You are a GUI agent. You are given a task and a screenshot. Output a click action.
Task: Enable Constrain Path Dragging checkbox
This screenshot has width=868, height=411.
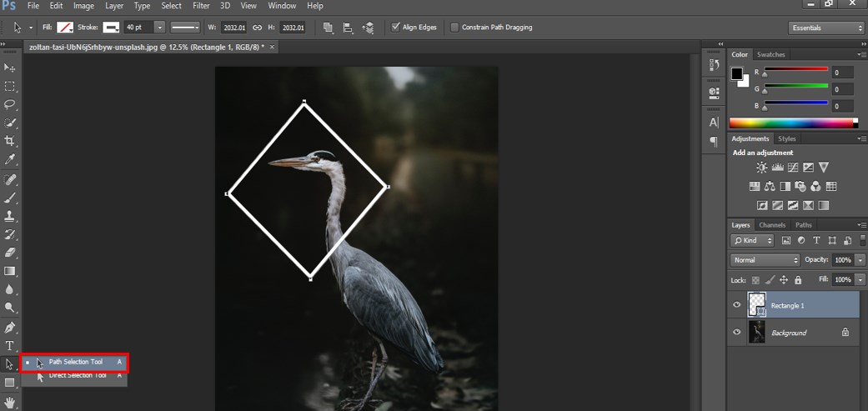point(454,28)
